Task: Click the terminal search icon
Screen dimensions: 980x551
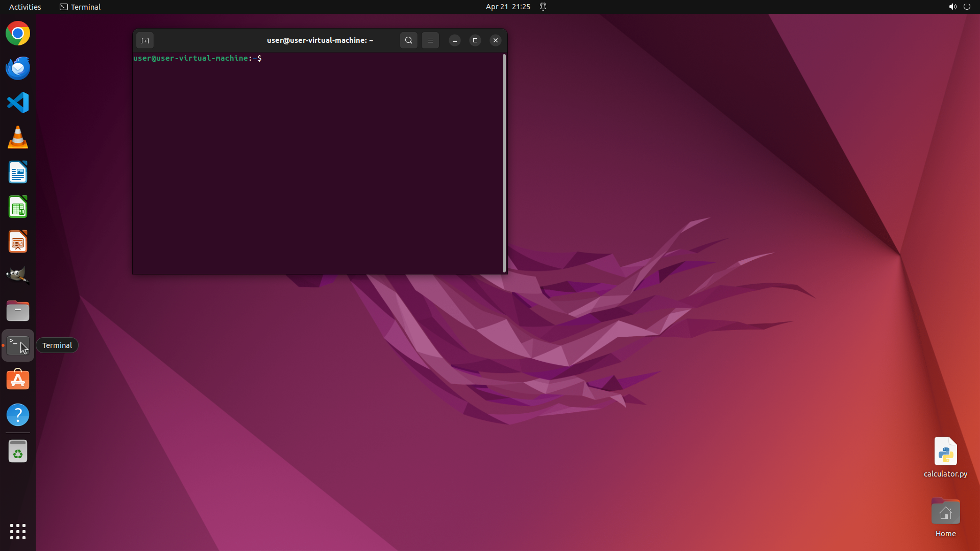Action: coord(408,40)
